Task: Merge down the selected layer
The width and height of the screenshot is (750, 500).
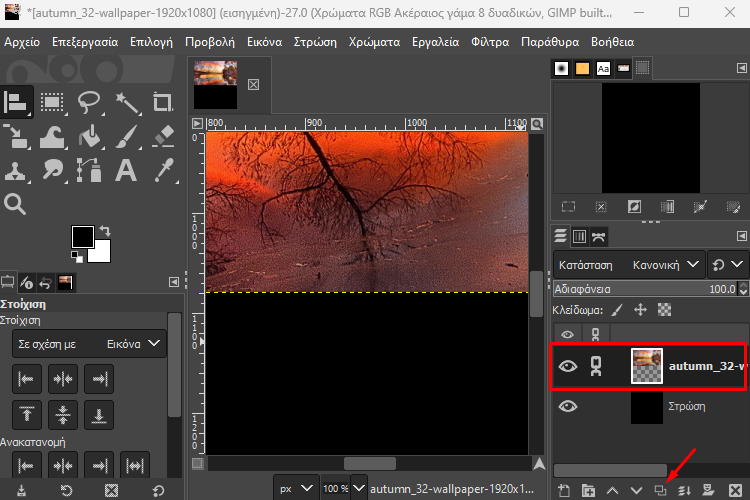Action: pyautogui.click(x=684, y=490)
